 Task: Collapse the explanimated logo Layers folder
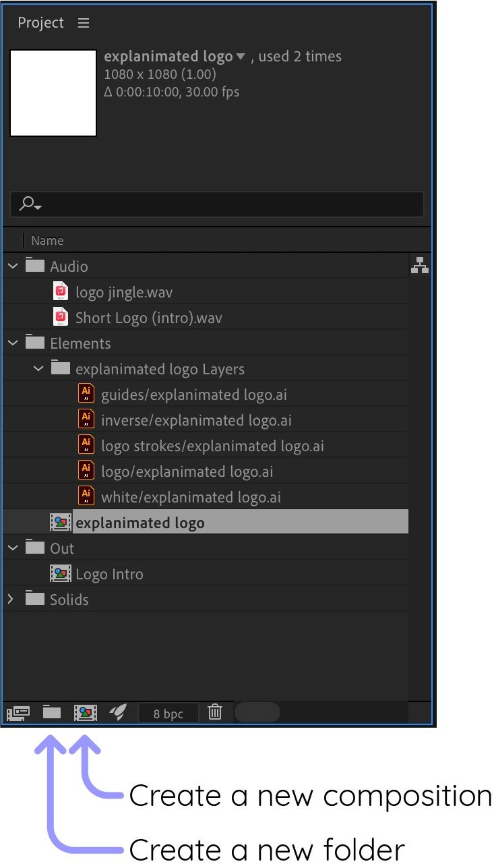click(38, 368)
